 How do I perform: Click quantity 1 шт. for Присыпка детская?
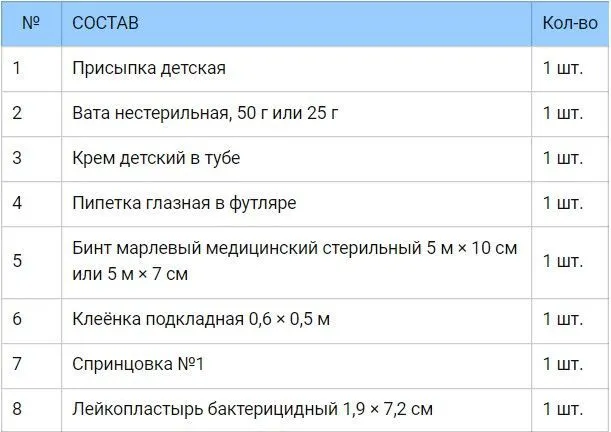click(x=562, y=68)
